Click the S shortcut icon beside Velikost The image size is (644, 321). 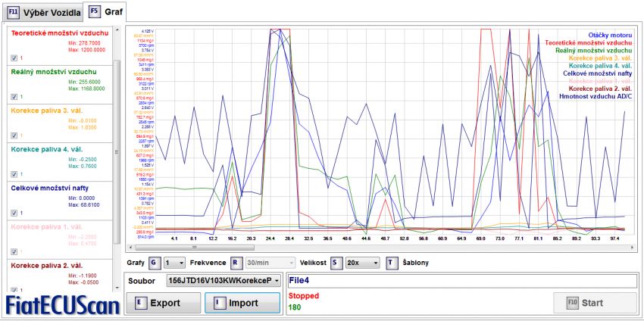click(x=336, y=262)
